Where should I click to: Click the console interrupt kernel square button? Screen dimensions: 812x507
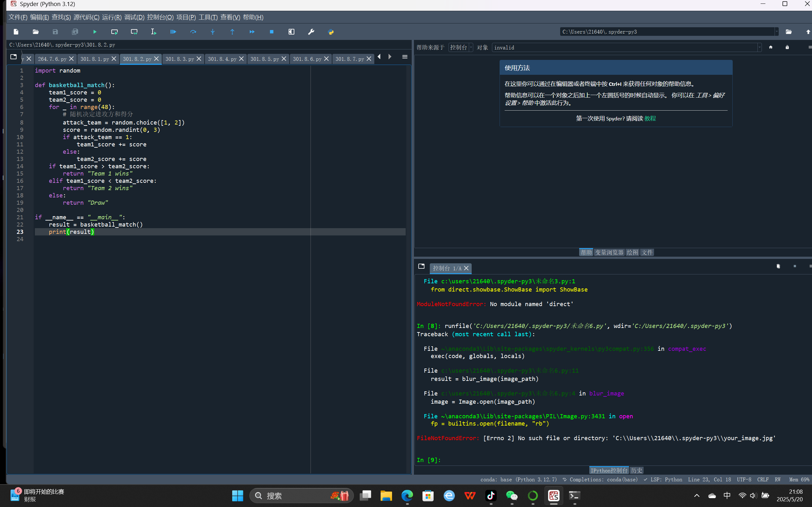[795, 266]
